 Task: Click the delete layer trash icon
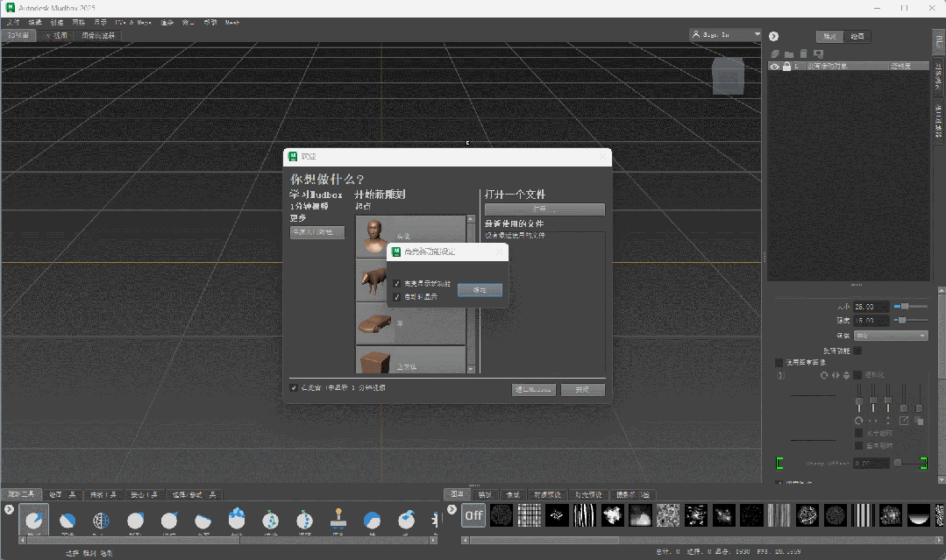point(804,53)
